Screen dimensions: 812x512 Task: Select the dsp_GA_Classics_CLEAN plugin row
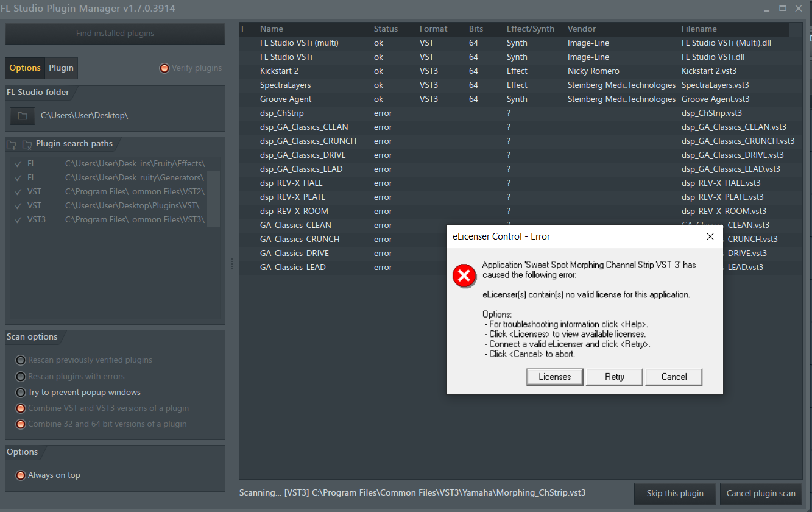pyautogui.click(x=521, y=127)
